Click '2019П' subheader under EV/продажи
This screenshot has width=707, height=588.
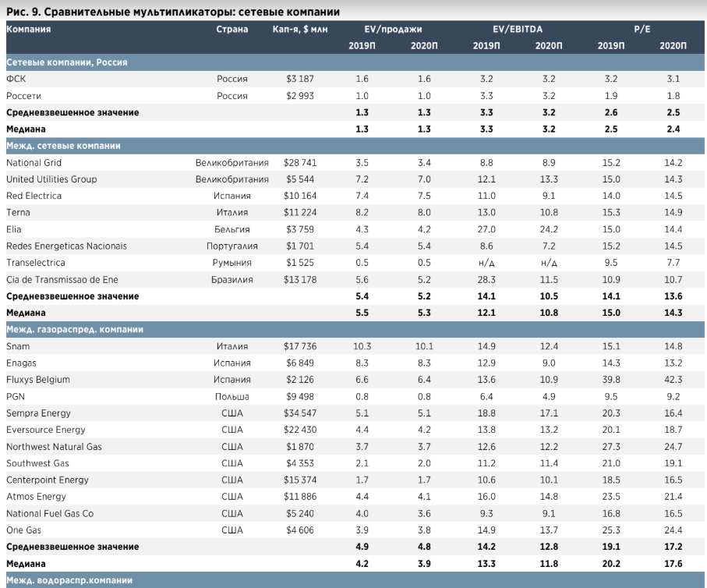tap(362, 45)
